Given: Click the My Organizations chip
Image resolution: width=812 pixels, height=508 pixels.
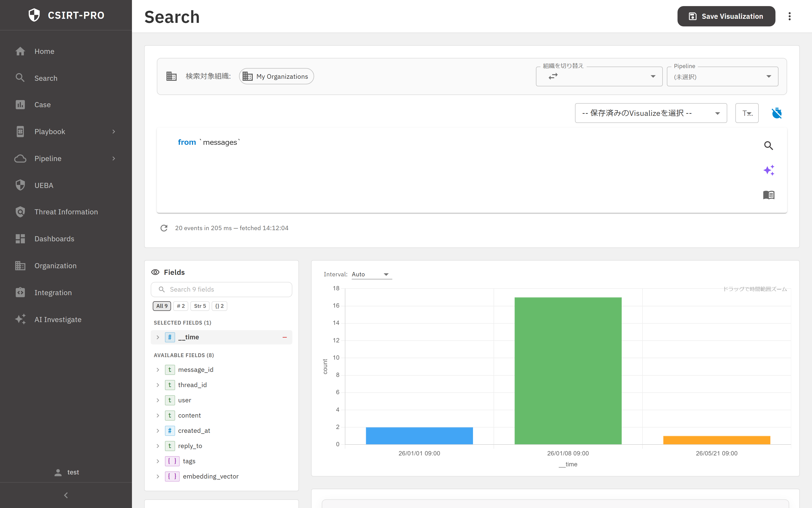Looking at the screenshot, I should (277, 76).
